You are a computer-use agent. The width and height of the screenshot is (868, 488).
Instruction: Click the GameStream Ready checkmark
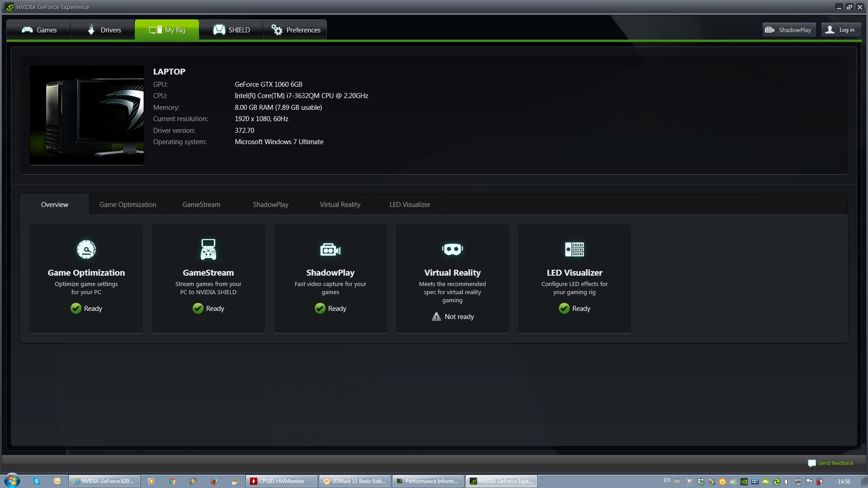pyautogui.click(x=198, y=308)
